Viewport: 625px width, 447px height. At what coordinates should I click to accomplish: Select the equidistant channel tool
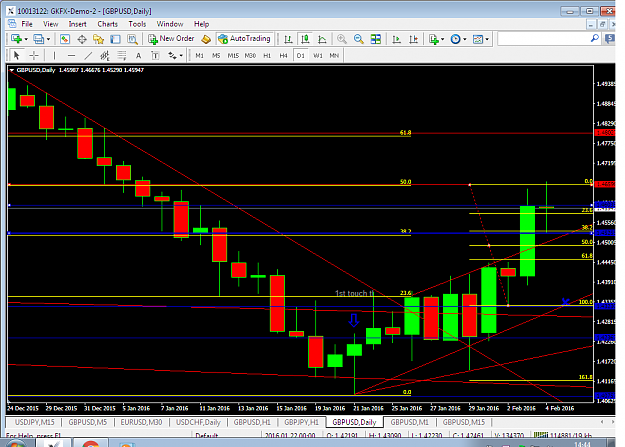pyautogui.click(x=105, y=55)
